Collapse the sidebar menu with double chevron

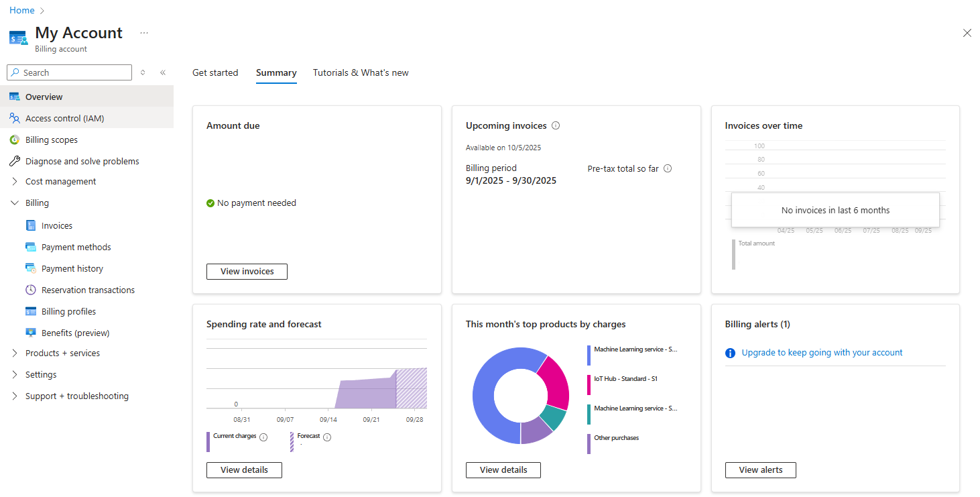coord(163,72)
